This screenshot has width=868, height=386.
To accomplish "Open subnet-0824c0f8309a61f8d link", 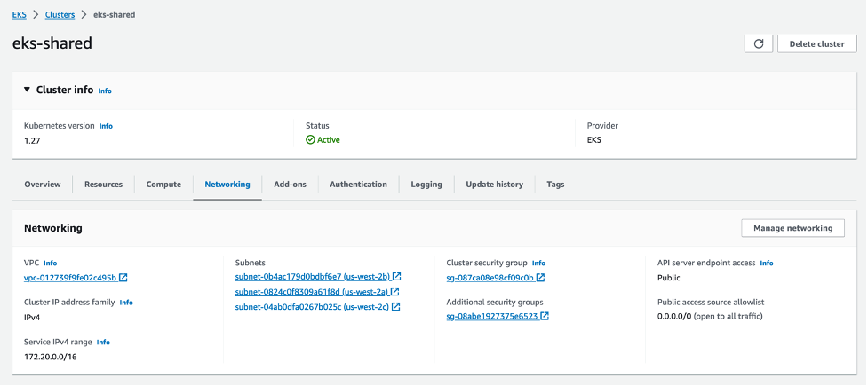I will 312,291.
